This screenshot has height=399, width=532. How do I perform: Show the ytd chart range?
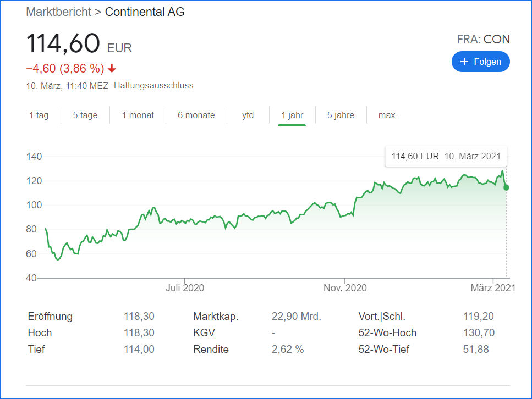point(248,115)
